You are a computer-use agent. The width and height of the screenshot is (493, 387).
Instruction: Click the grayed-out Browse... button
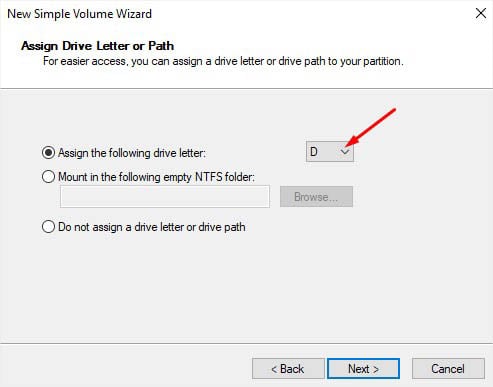coord(316,197)
